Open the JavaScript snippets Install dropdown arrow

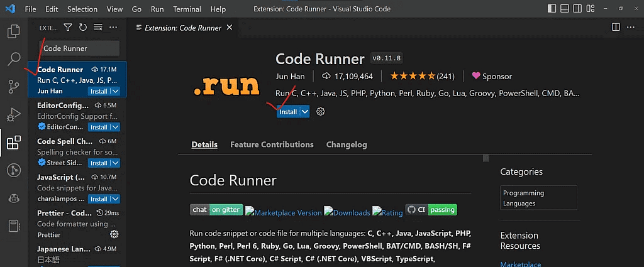coord(116,199)
